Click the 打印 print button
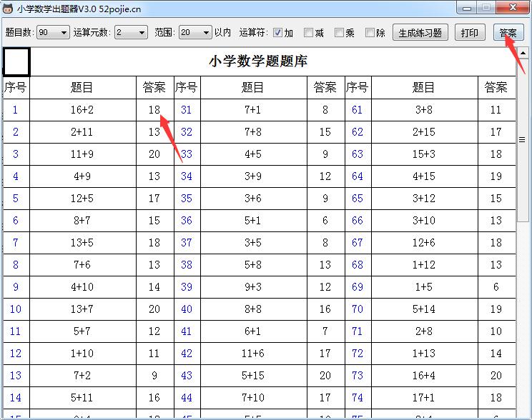 [470, 33]
